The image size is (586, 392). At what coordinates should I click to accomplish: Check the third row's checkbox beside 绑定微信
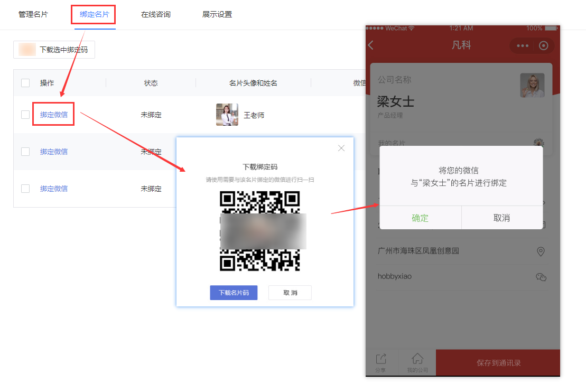[25, 188]
